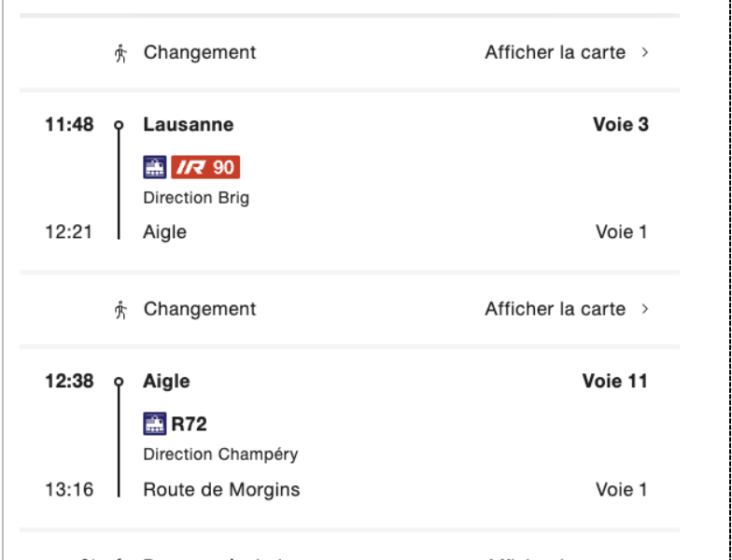732x560 pixels.
Task: Click the Aigle 12:38 departure stop circle marker
Action: click(x=119, y=382)
